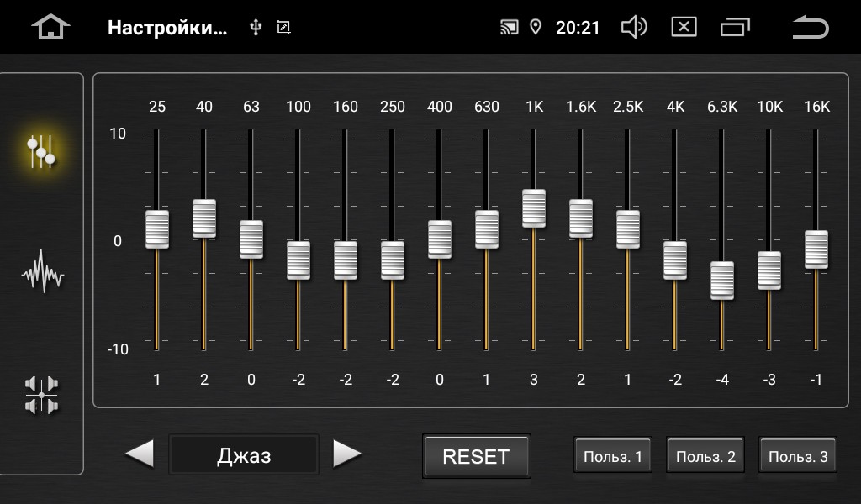The width and height of the screenshot is (861, 504).
Task: Click the 10K band slider handle
Action: 769,270
